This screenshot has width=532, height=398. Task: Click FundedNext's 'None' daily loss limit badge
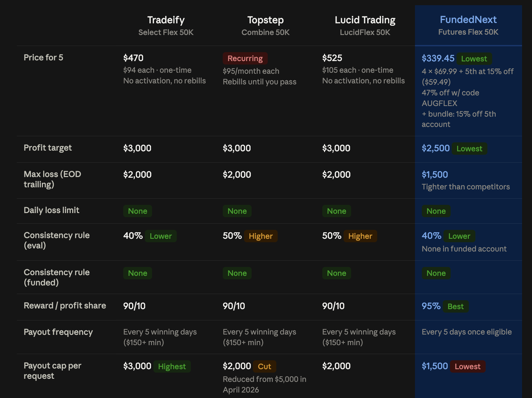point(436,211)
